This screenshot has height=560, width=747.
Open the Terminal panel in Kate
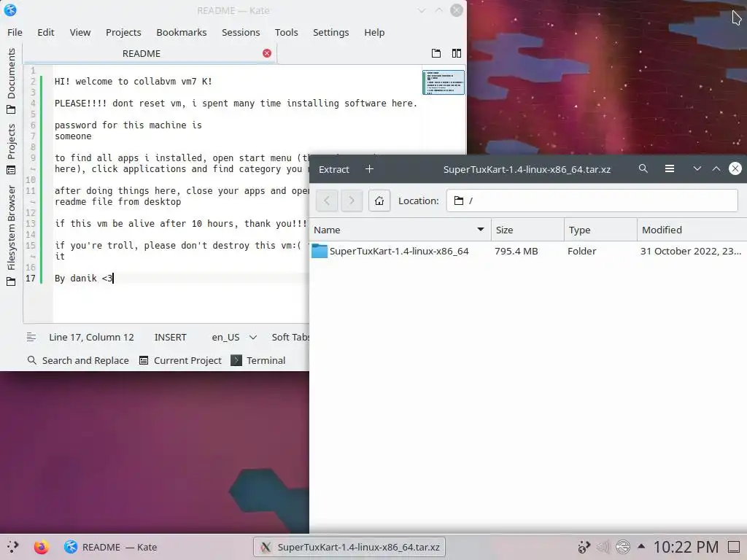258,360
